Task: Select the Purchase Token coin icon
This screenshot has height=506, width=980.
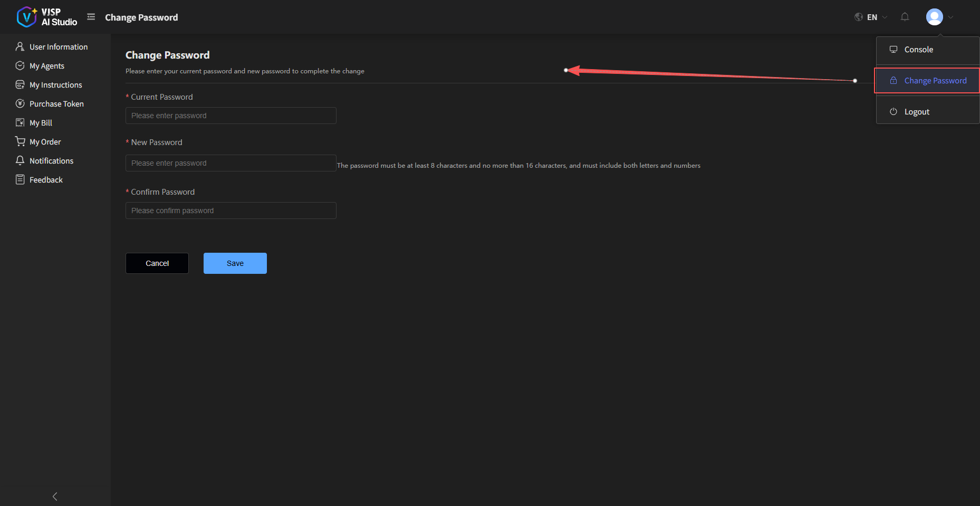Action: tap(20, 103)
